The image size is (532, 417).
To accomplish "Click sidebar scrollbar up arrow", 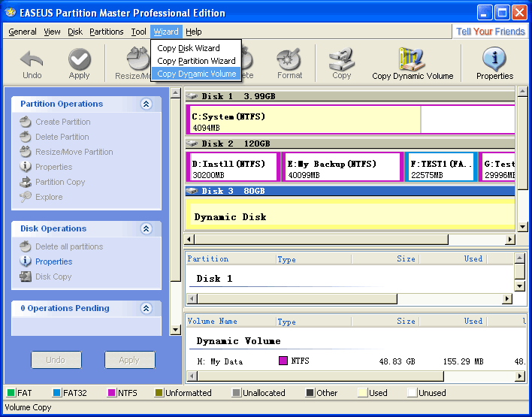I will point(175,93).
